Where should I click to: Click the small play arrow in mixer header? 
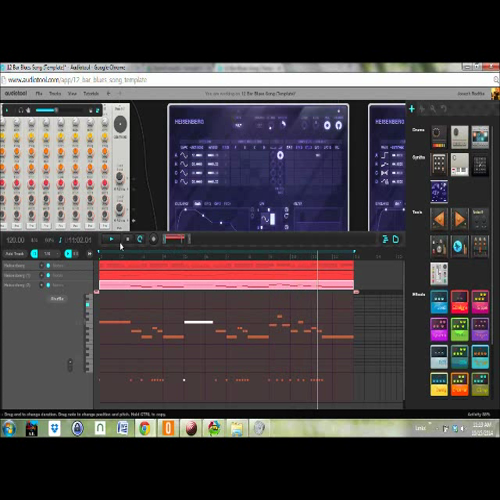(x=7, y=110)
